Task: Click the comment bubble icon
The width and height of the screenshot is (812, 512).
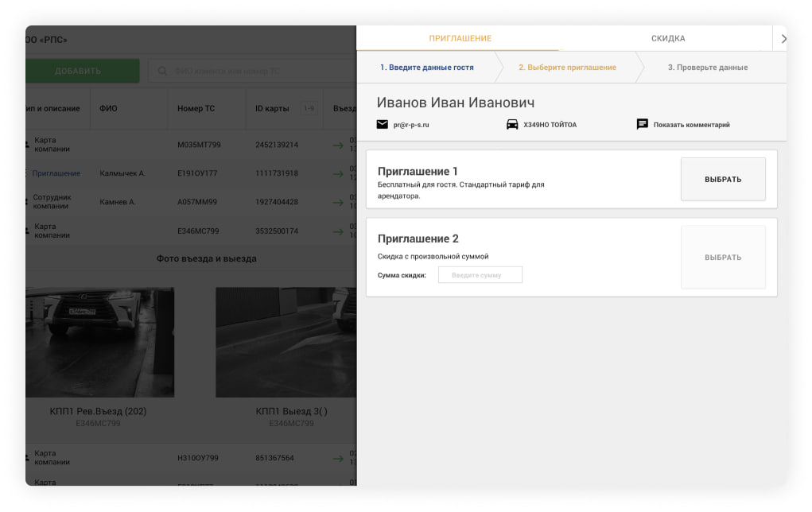Action: (x=642, y=125)
